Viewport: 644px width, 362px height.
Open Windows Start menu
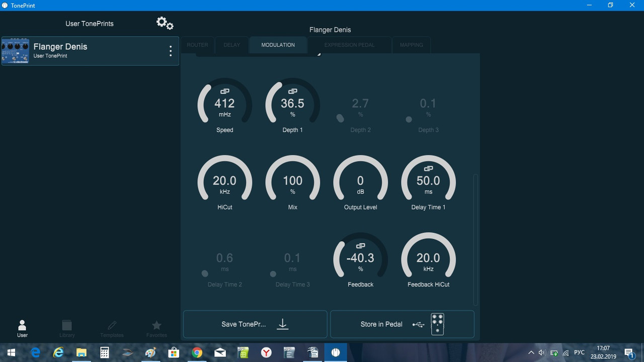click(x=11, y=352)
